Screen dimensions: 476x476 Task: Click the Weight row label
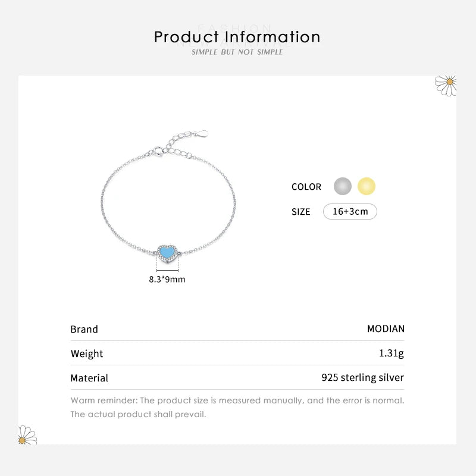pos(87,354)
